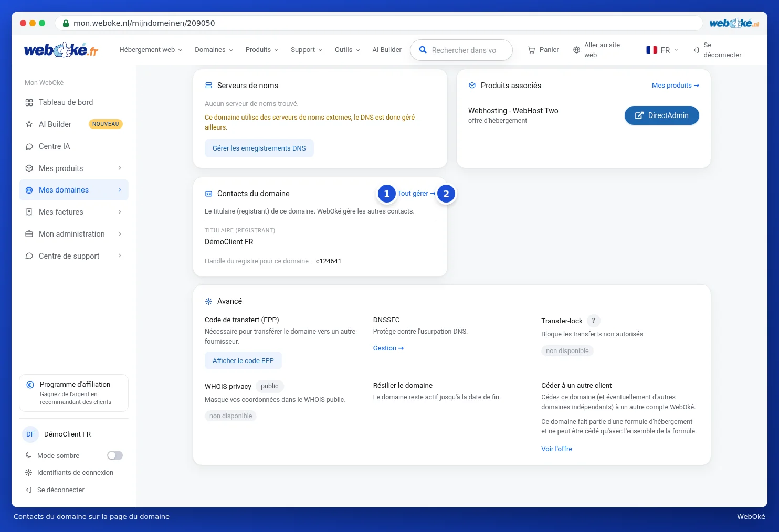Open the Produits dropdown menu

(x=262, y=50)
